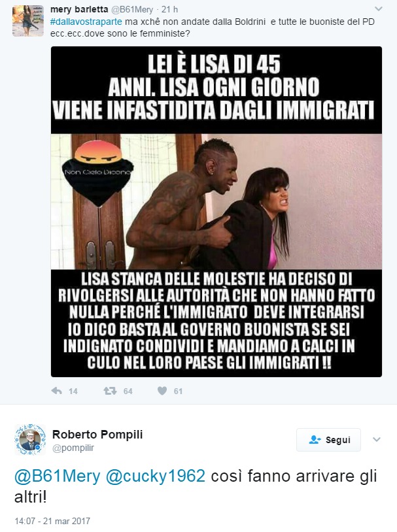Open the @cucky1962 mention link
Image resolution: width=397 pixels, height=532 pixels.
(x=156, y=476)
